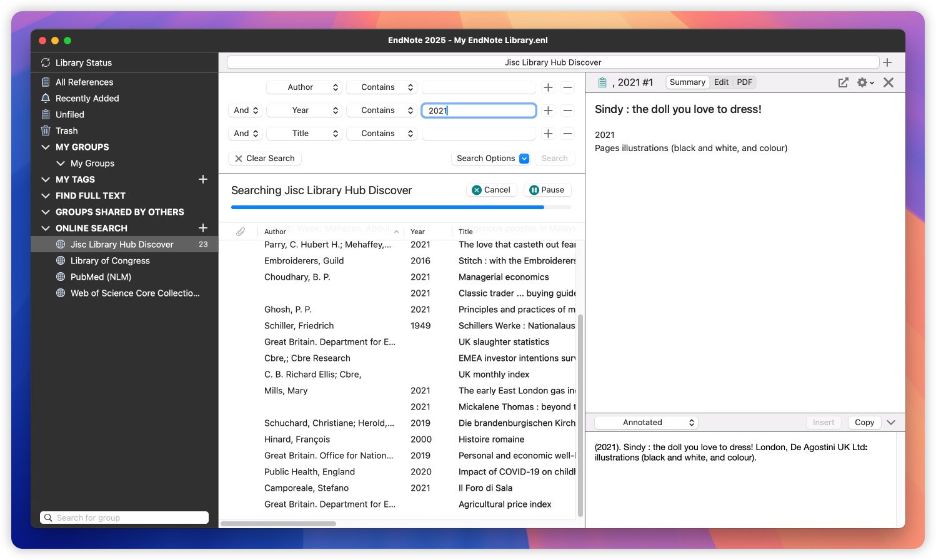Viewport: 936px width, 560px height.
Task: Pause the running online search
Action: coord(547,190)
